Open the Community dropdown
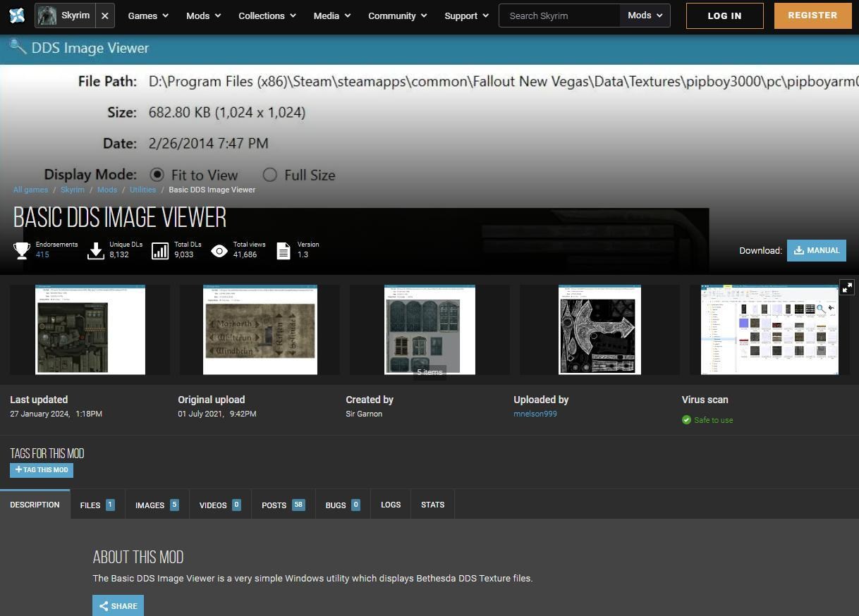This screenshot has height=616, width=859. pyautogui.click(x=398, y=16)
